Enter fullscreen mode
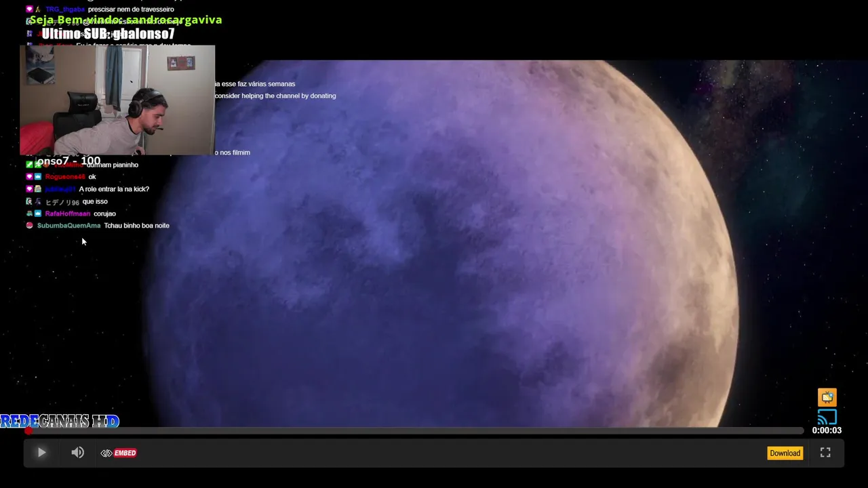Viewport: 868px width, 488px height. pyautogui.click(x=825, y=453)
